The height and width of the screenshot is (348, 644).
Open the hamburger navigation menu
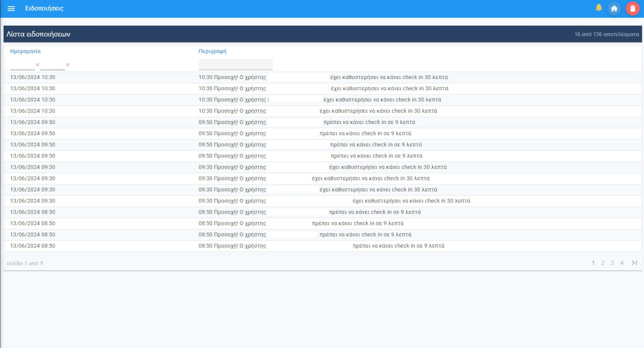pyautogui.click(x=11, y=9)
